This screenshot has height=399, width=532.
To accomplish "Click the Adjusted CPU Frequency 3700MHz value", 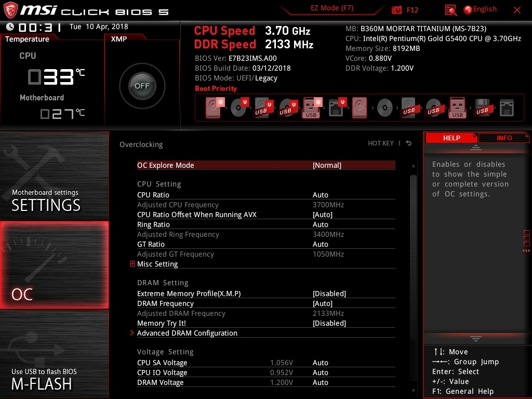I will pos(328,205).
